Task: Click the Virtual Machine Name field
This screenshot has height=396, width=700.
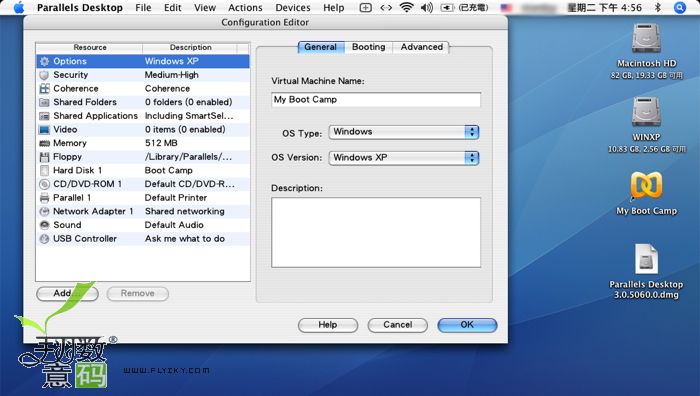Action: (x=376, y=100)
